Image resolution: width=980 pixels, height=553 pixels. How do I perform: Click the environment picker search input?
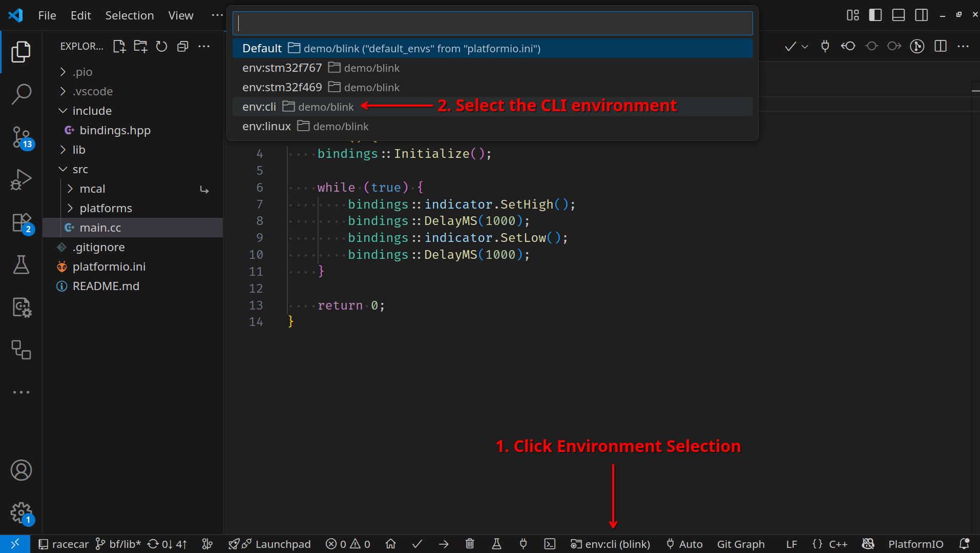(492, 24)
